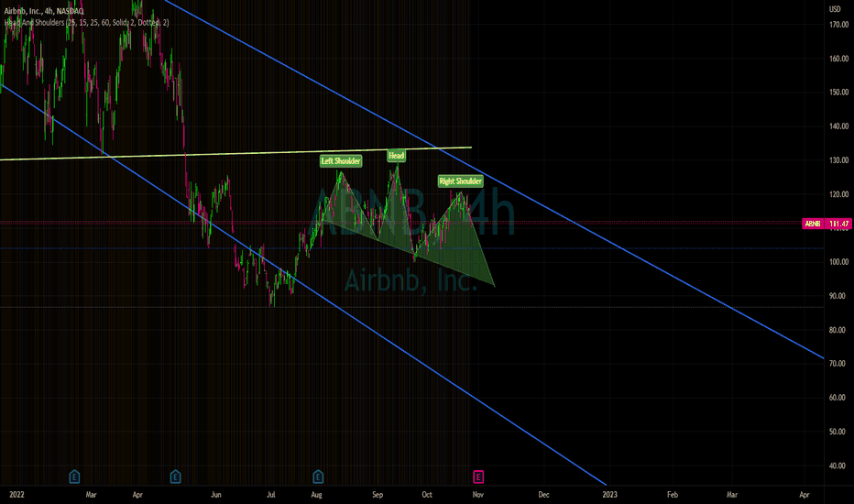Viewport: 854px width, 504px height.
Task: Click the 170.00 price axis label
Action: pyautogui.click(x=838, y=25)
